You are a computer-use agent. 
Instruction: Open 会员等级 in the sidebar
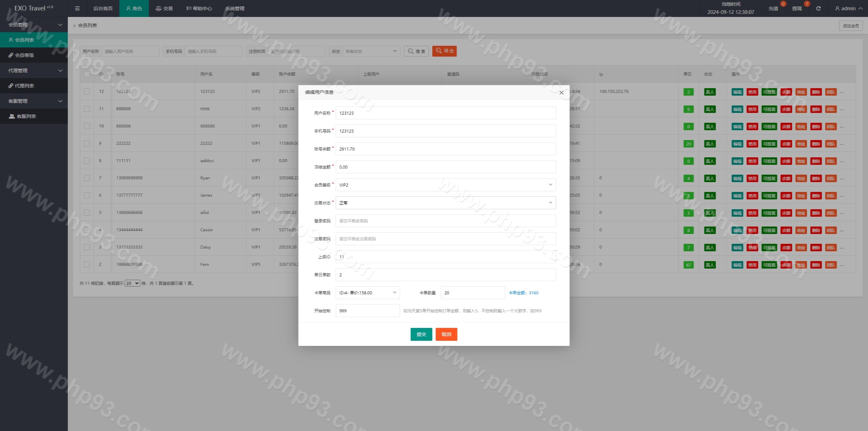(x=24, y=55)
